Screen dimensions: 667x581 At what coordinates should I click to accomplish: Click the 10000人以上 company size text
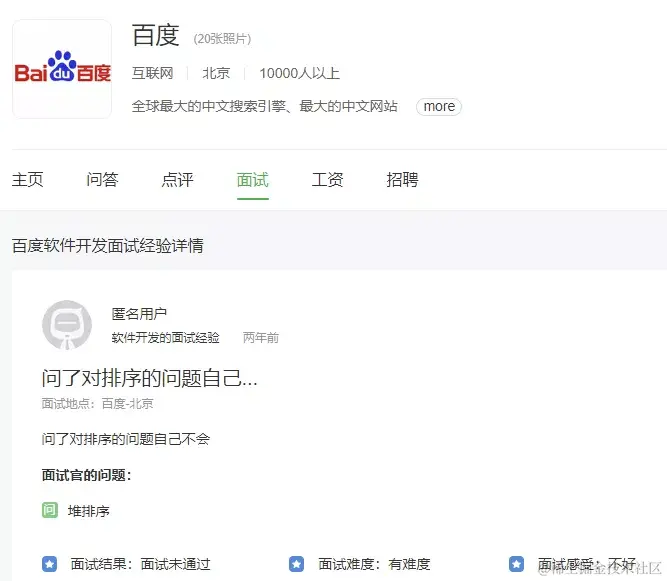299,73
